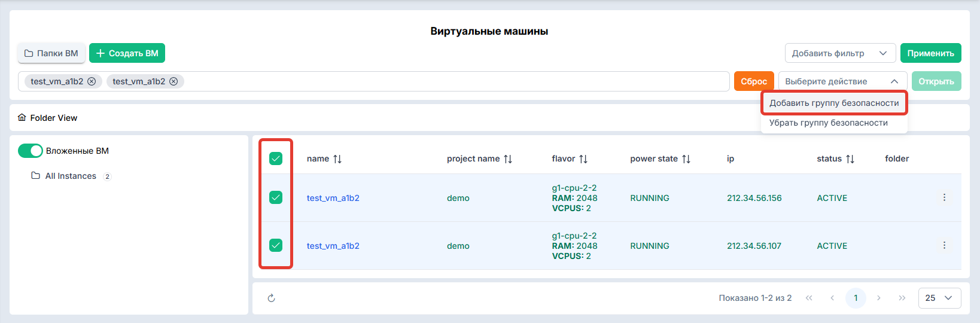The width and height of the screenshot is (980, 323).
Task: Go to last page of results
Action: 902,298
